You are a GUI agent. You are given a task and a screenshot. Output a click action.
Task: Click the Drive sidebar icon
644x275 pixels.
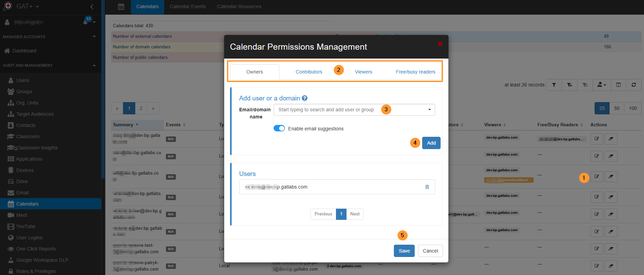coord(11,181)
